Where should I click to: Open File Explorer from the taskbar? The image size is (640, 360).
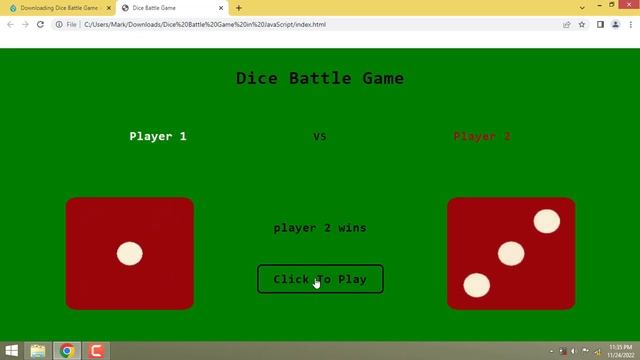[x=38, y=351]
